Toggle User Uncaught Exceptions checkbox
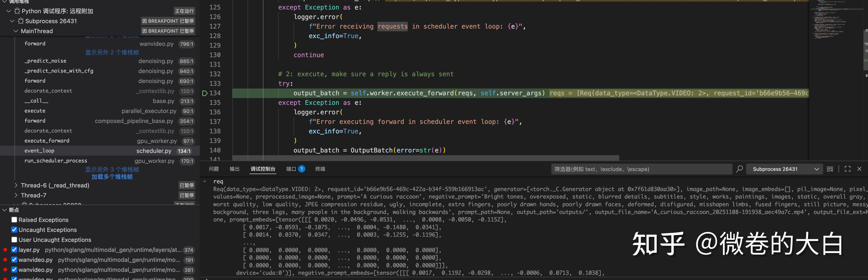The image size is (868, 280). pos(14,240)
